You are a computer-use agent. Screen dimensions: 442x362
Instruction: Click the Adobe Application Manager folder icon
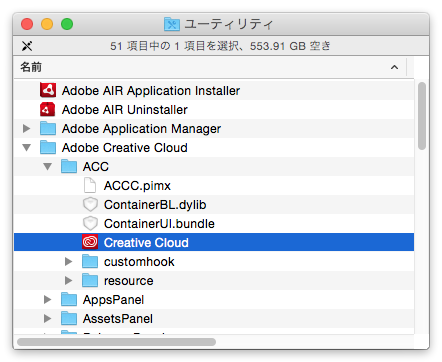(48, 128)
